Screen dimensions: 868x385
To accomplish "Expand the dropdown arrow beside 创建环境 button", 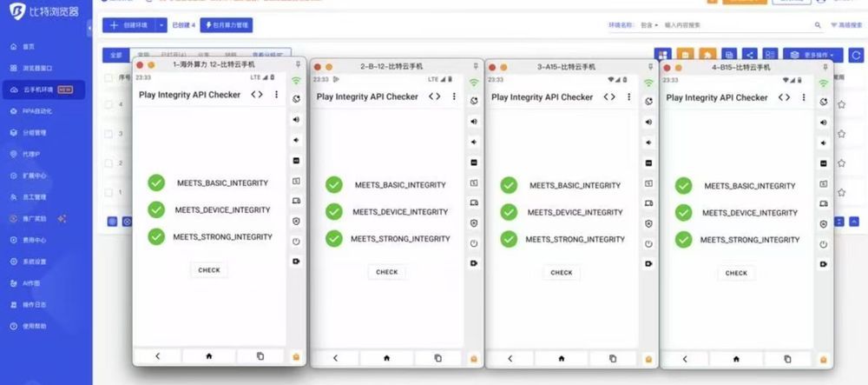I will (x=161, y=25).
